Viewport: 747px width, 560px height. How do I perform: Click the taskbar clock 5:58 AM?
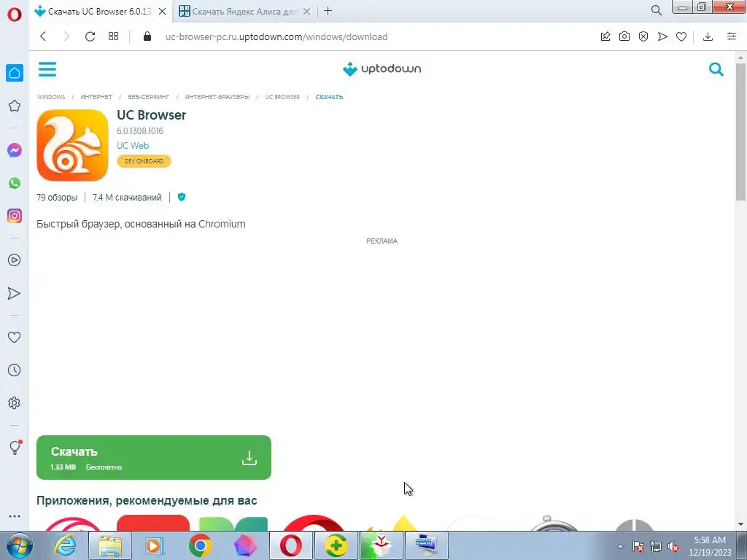[x=710, y=546]
